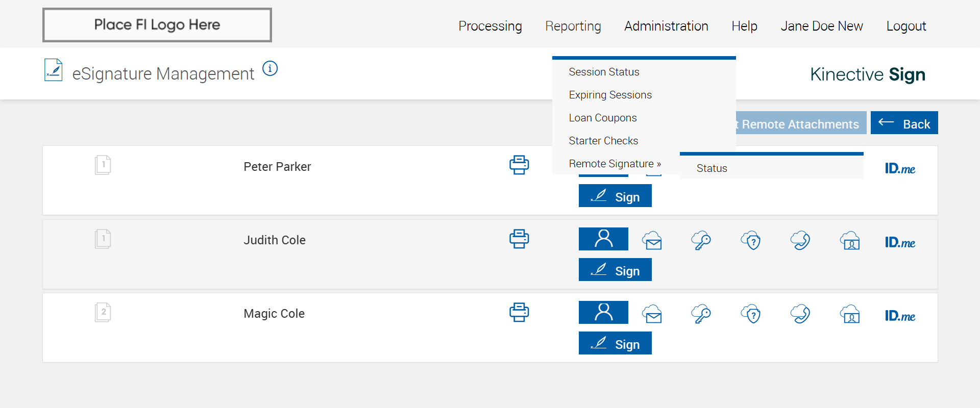Open document page icon for Magic Cole

(103, 312)
